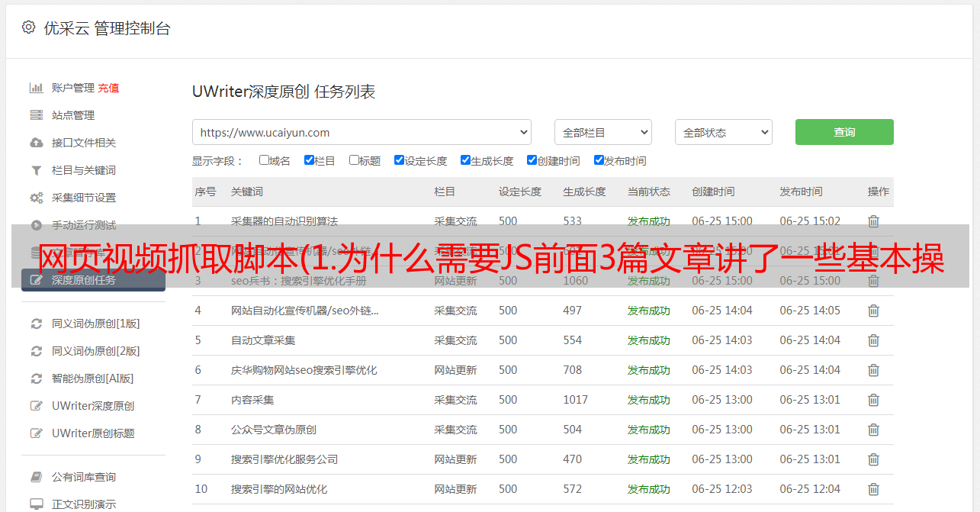Enable the 域名 display field checkbox
Screen dimensions: 980x512
click(x=264, y=160)
